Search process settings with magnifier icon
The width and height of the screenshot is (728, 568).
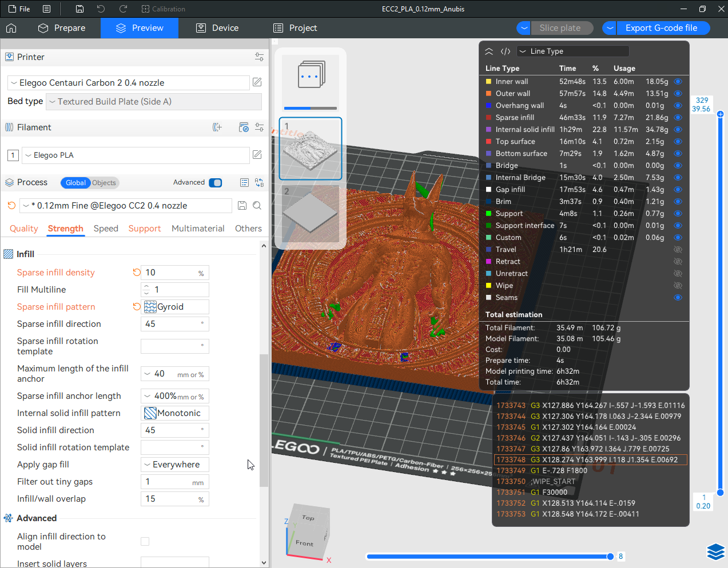point(257,206)
